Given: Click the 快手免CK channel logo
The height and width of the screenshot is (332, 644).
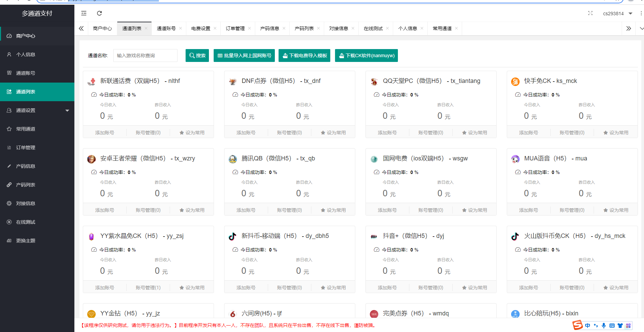Looking at the screenshot, I should coord(515,81).
